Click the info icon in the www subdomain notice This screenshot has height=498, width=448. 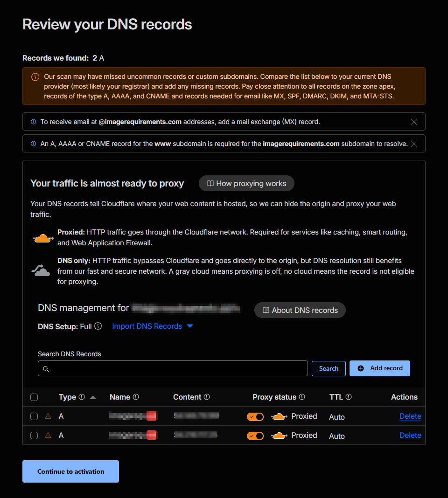[x=34, y=144]
